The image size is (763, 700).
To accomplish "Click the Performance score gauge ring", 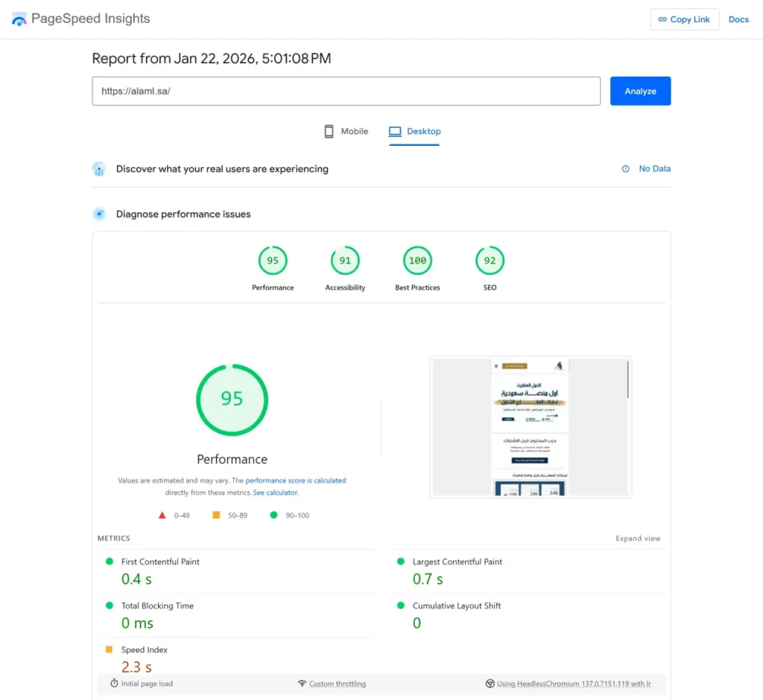I will pyautogui.click(x=232, y=400).
